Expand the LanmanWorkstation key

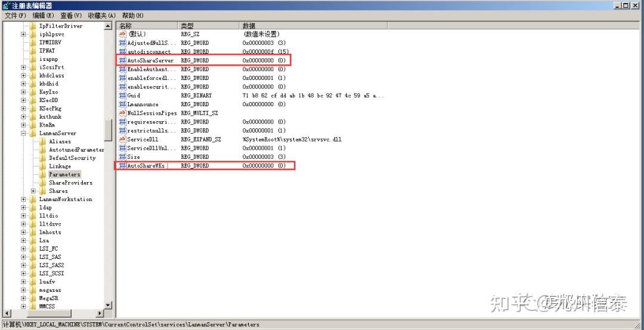(23, 199)
